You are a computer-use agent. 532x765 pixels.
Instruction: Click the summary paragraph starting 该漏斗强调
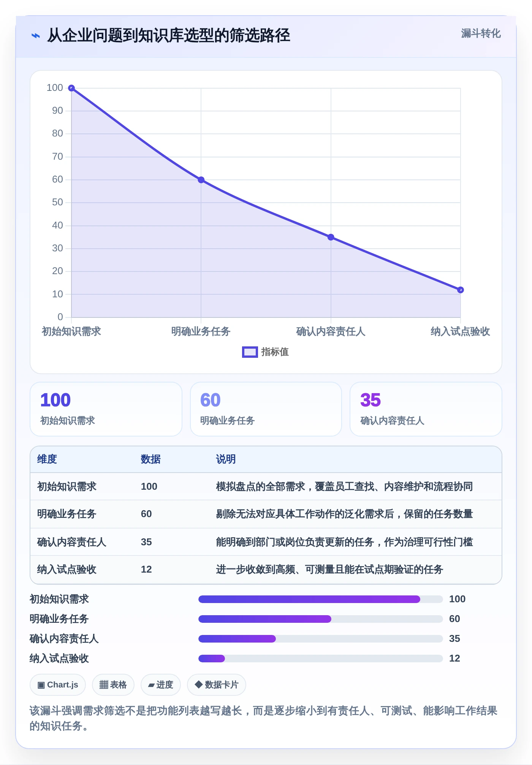[x=264, y=718]
